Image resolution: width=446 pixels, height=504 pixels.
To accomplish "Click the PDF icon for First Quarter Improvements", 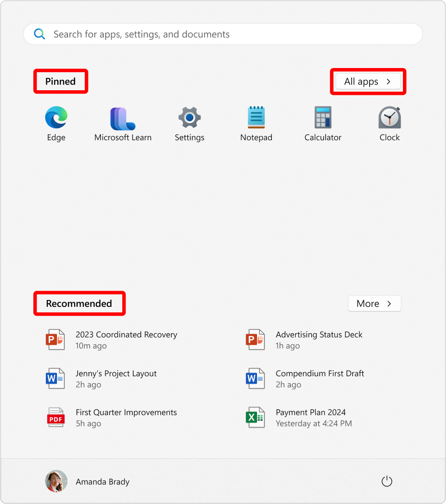I will click(x=56, y=417).
